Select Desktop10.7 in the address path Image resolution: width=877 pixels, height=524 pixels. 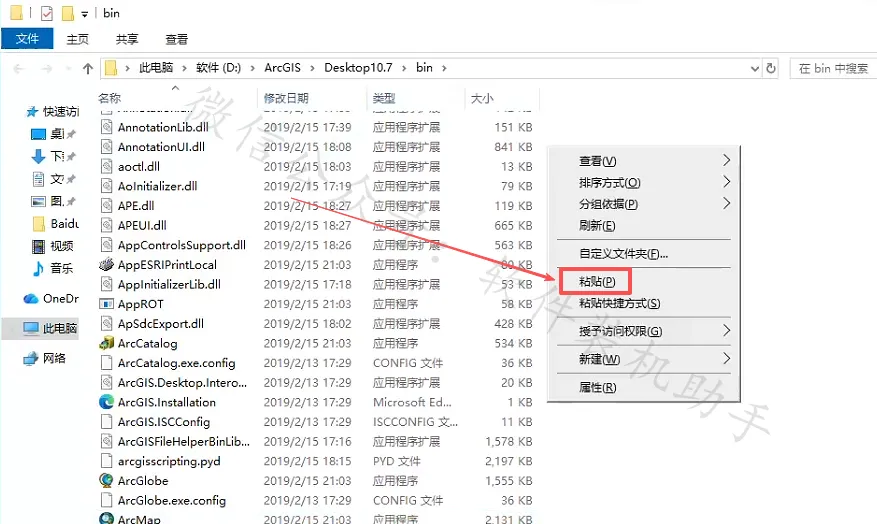[358, 68]
